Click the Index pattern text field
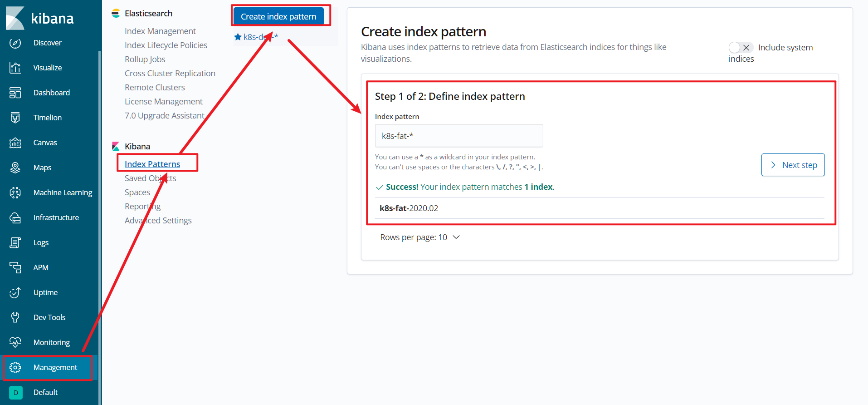The image size is (868, 405). click(458, 136)
